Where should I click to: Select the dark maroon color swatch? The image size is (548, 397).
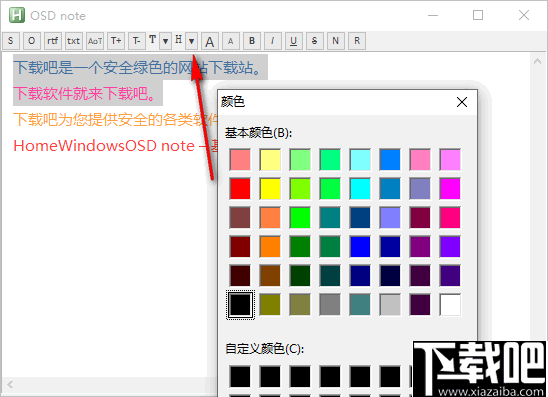[240, 247]
